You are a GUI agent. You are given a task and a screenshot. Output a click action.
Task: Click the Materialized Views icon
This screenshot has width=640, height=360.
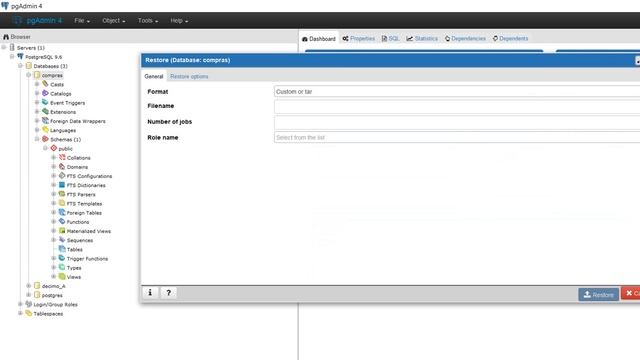point(62,231)
